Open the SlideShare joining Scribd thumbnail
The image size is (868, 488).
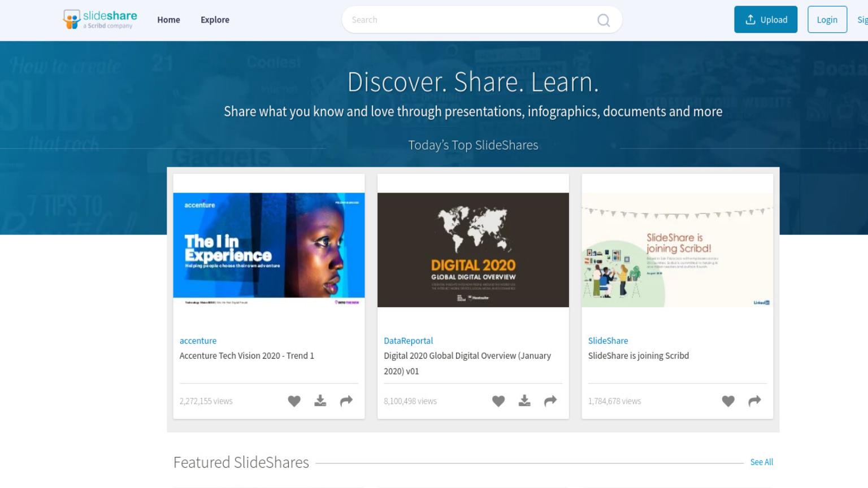[678, 250]
